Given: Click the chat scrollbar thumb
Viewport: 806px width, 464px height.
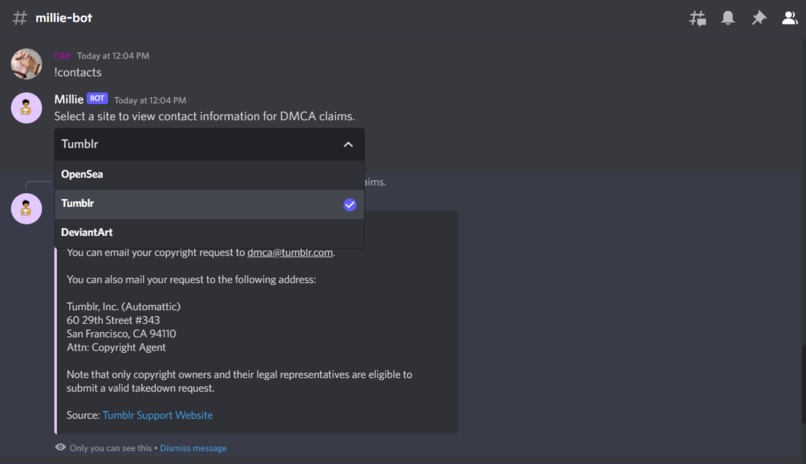Looking at the screenshot, I should [x=803, y=384].
